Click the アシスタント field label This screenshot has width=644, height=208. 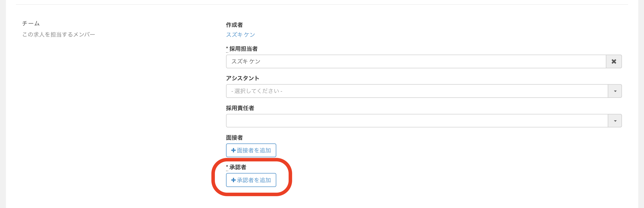242,78
